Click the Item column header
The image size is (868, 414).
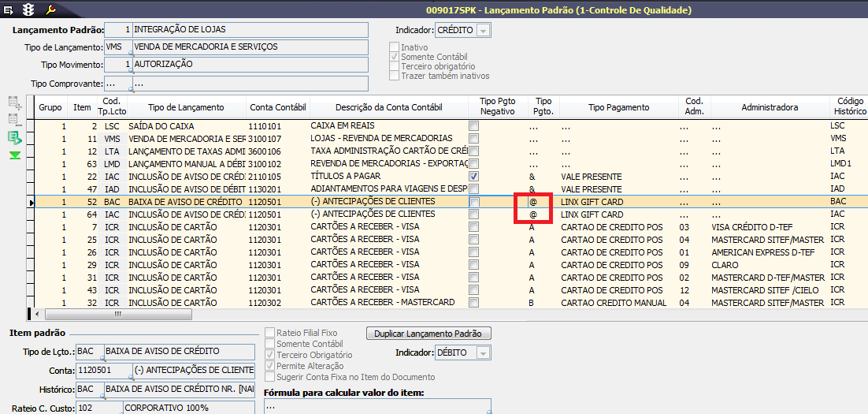tap(81, 107)
